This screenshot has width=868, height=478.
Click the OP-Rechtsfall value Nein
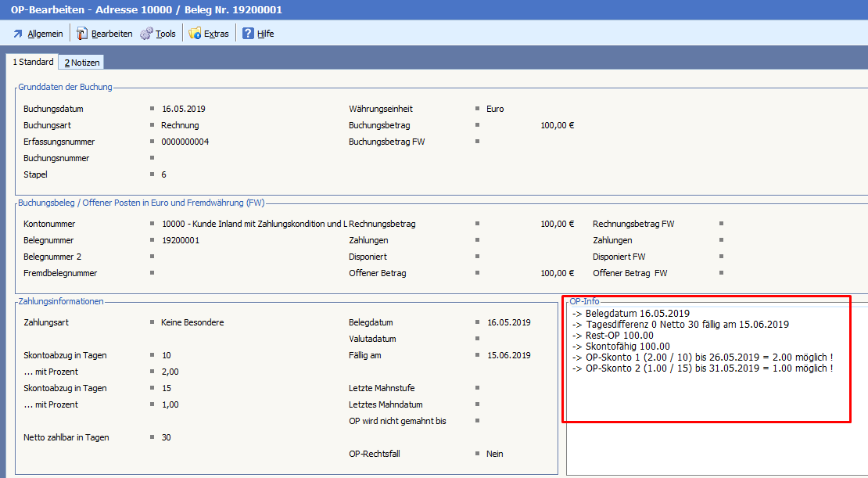coord(494,454)
